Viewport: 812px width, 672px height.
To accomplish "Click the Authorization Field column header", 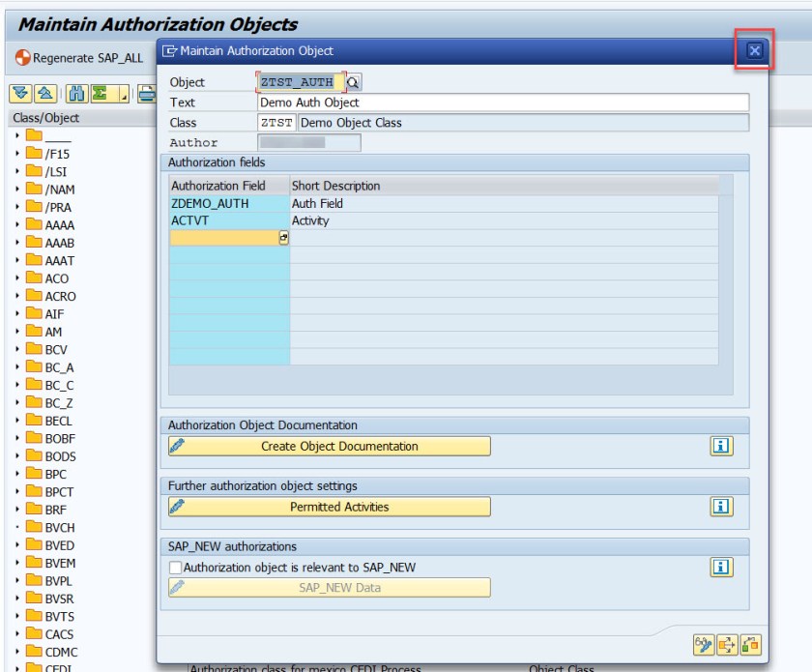I will 229,186.
